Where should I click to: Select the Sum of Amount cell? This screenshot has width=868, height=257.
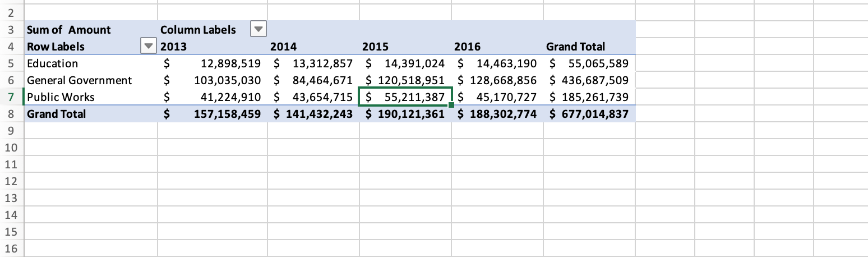point(90,30)
